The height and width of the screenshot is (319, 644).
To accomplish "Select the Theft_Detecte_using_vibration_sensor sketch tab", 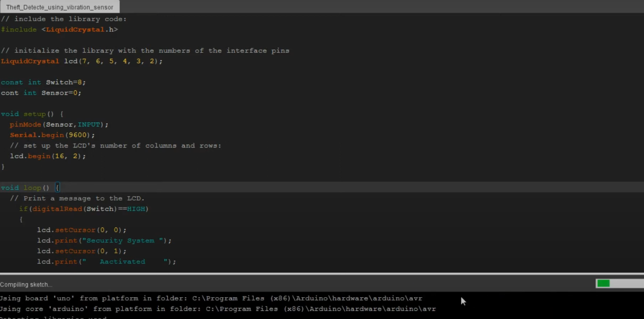I will (60, 7).
